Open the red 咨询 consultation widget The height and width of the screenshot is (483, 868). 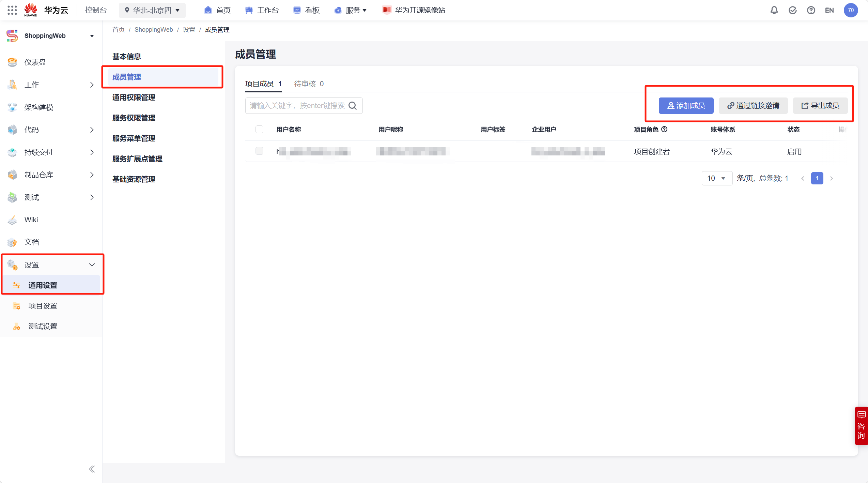point(861,425)
